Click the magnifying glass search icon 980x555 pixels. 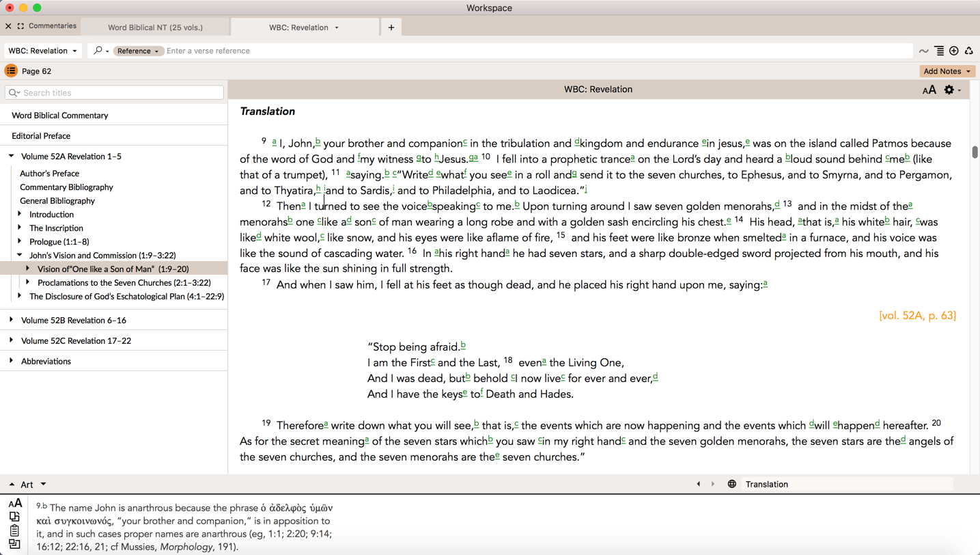tap(98, 51)
